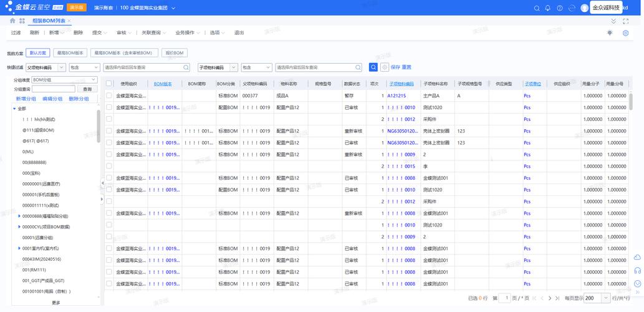The height and width of the screenshot is (312, 644).
Task: Tick checkbox of 已审核 row with 壳体上密封圈
Action: coord(109,143)
